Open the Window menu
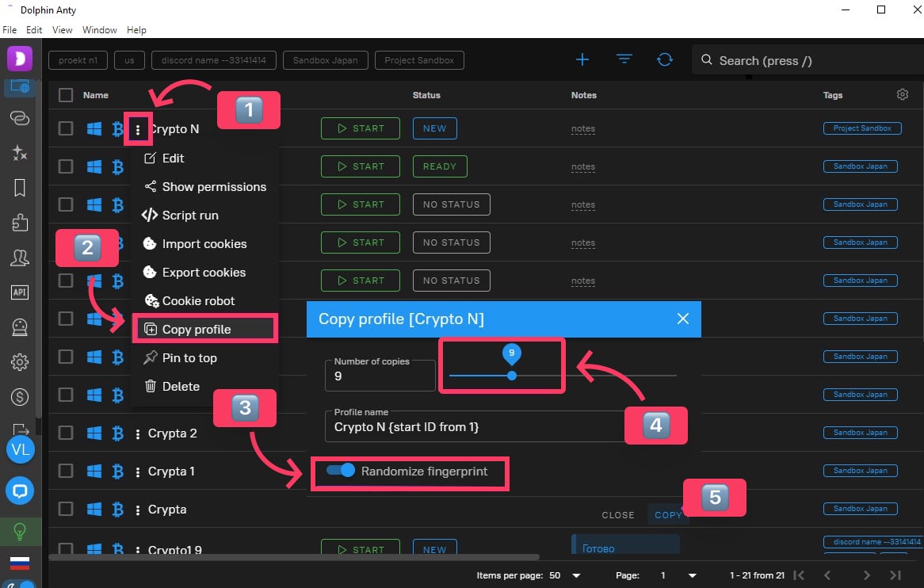The width and height of the screenshot is (924, 588). point(100,29)
